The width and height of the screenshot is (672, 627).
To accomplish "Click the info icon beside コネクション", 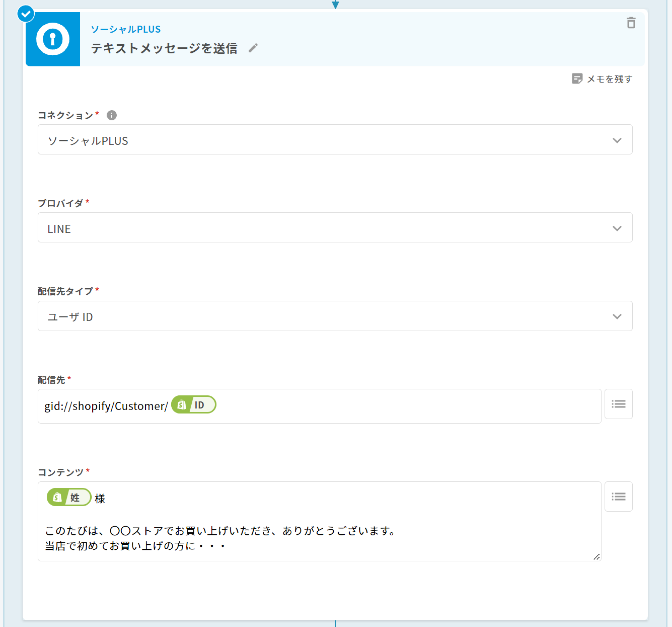I will 112,115.
